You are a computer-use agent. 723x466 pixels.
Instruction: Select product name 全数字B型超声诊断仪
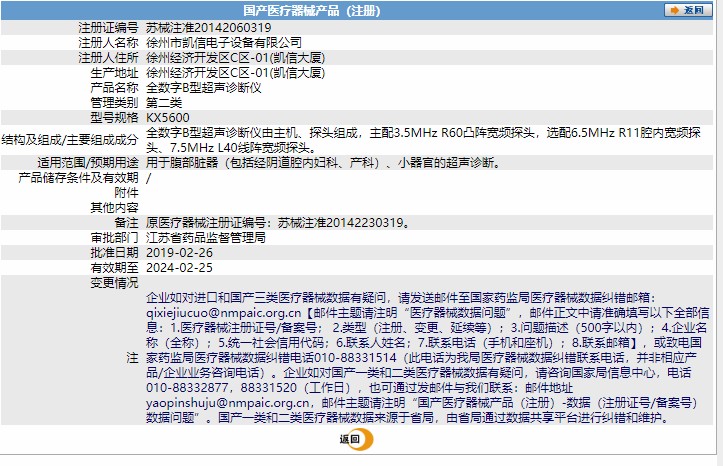coord(203,88)
